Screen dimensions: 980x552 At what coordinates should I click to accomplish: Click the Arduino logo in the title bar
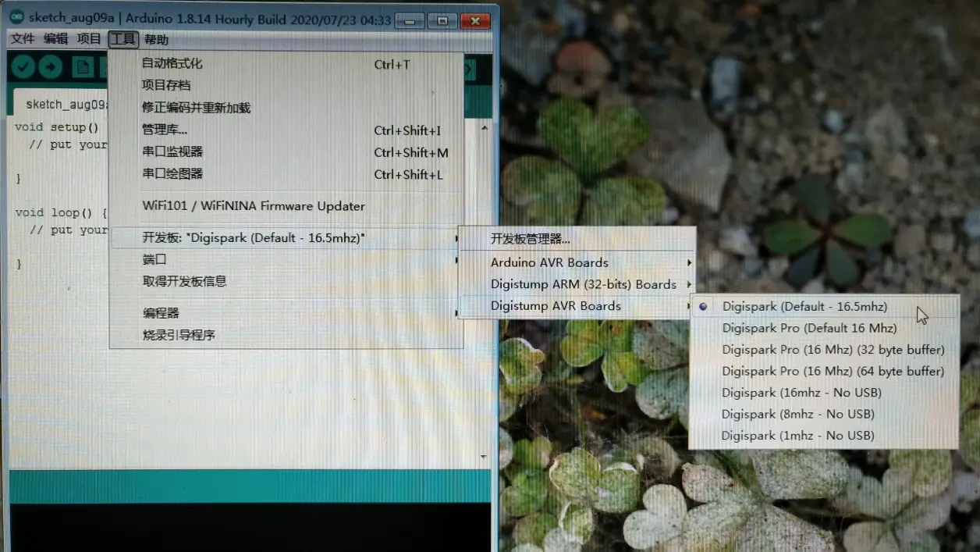(16, 17)
